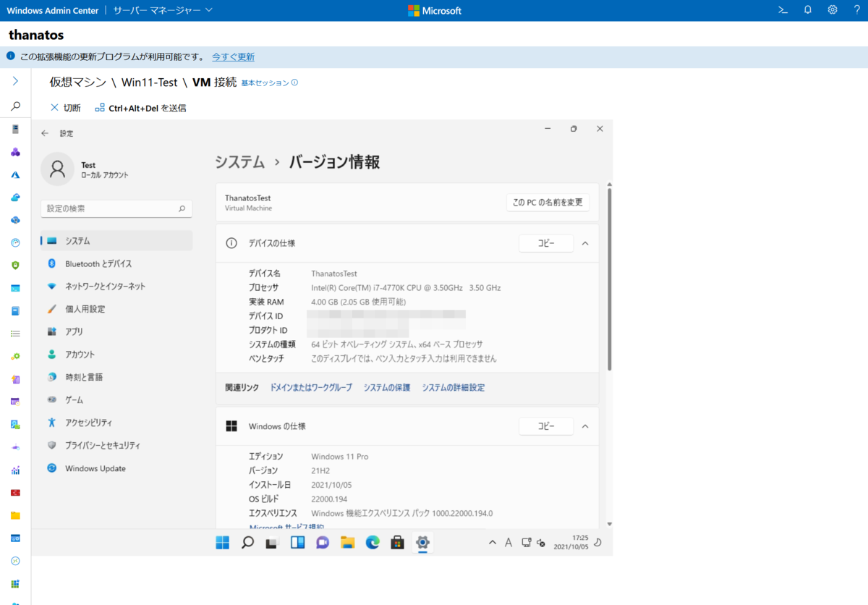This screenshot has width=868, height=605.
Task: Open Windows Admin Center settings gear
Action: coord(833,10)
